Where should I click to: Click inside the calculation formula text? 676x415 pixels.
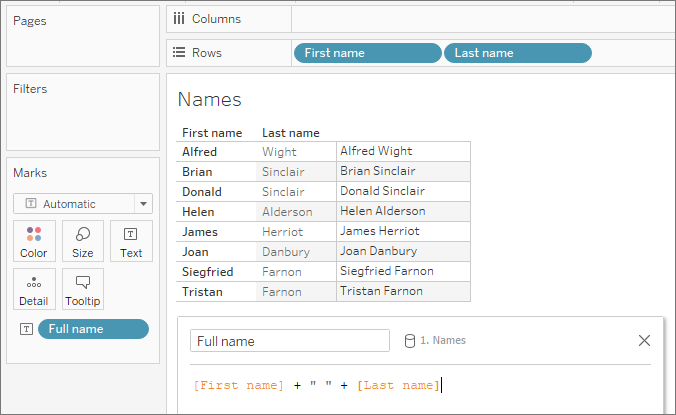click(x=316, y=385)
